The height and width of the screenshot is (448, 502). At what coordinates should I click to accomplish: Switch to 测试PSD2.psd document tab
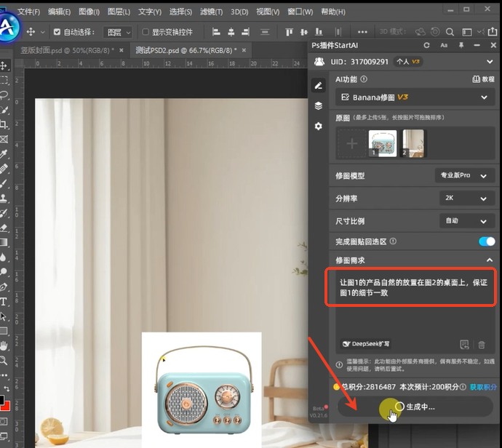[186, 50]
